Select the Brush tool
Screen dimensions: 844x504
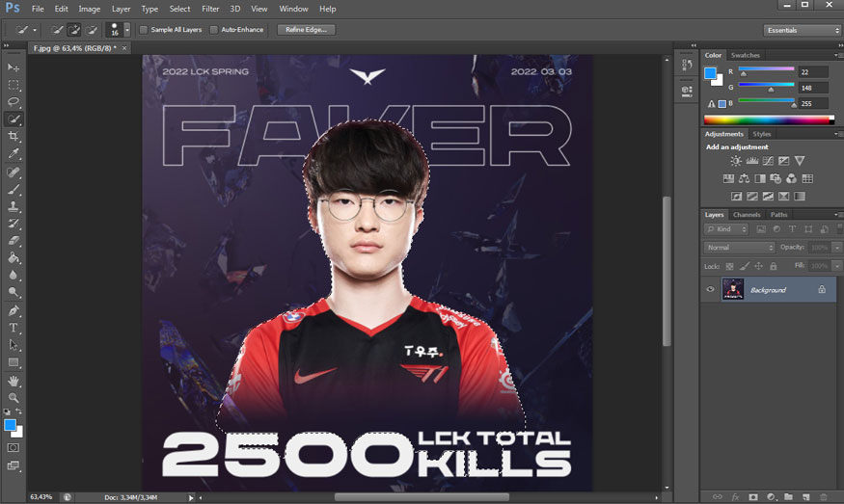(x=14, y=189)
